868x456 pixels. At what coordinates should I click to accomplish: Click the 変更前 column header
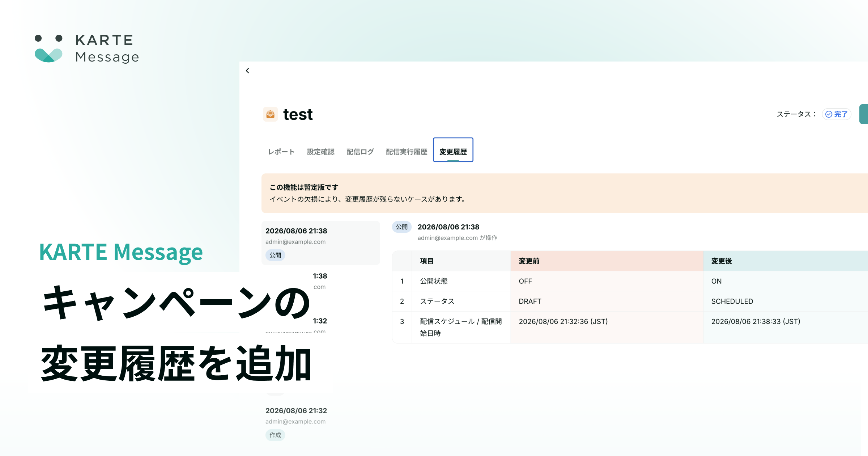coord(607,261)
